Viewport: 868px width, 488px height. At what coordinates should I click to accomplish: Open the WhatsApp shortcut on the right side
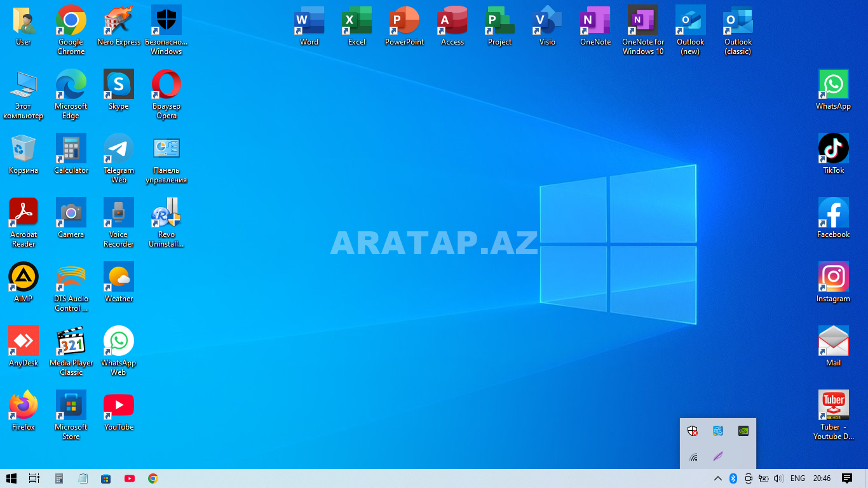coord(834,90)
